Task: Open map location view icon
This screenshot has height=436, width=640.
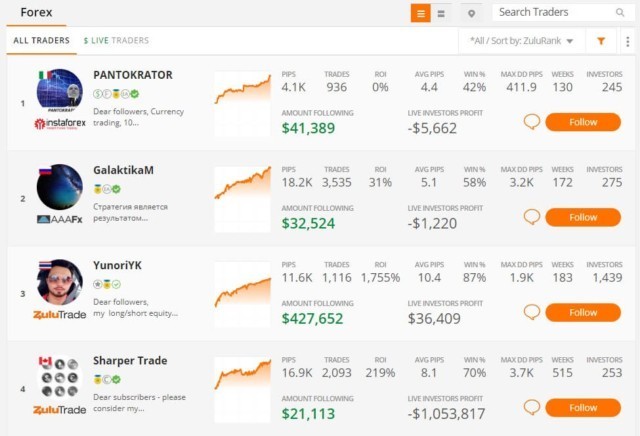Action: [471, 13]
